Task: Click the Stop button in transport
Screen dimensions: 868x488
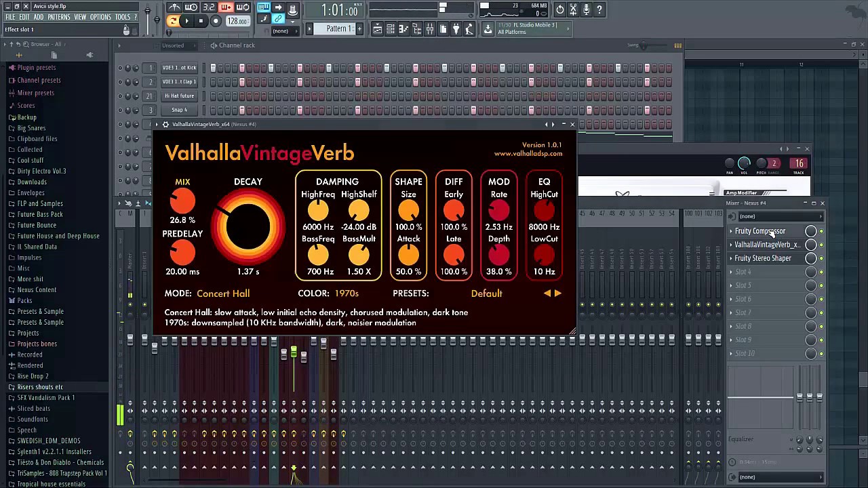Action: pyautogui.click(x=201, y=21)
